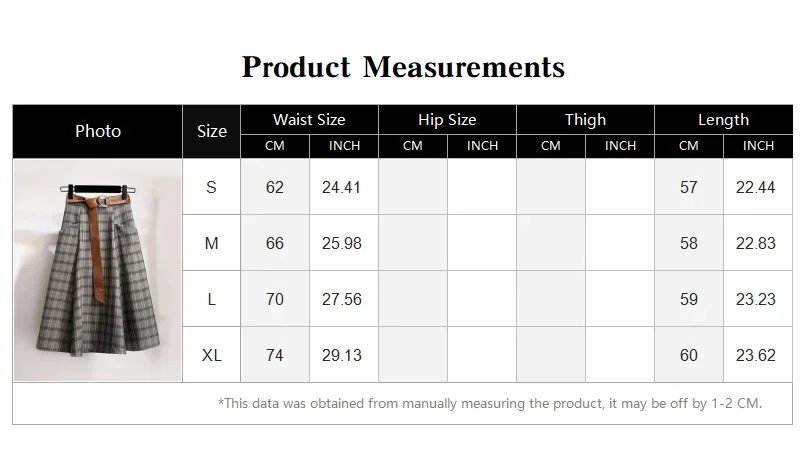Click waist value 25.98 inch cell

pyautogui.click(x=344, y=243)
